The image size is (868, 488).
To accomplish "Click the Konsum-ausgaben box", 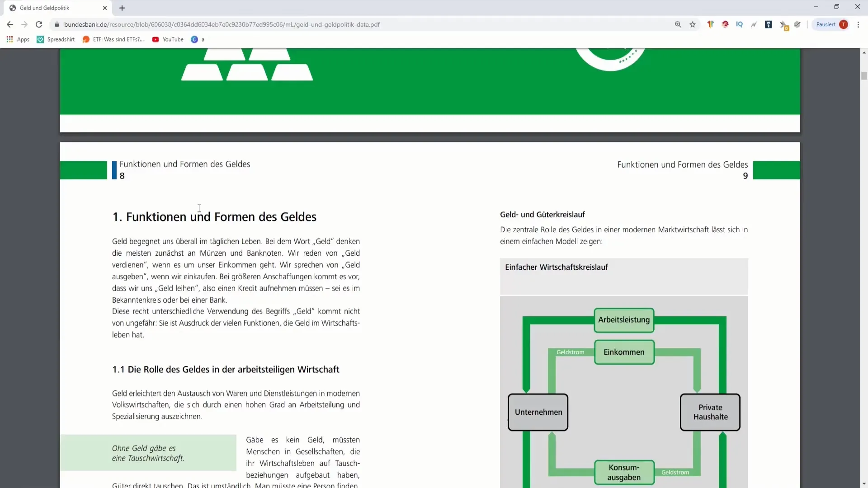I will (x=624, y=472).
